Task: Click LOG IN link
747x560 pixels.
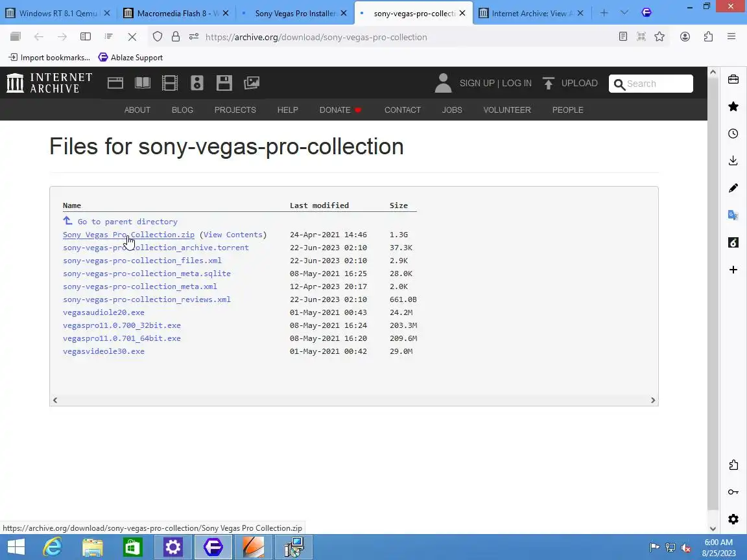Action: (x=516, y=84)
